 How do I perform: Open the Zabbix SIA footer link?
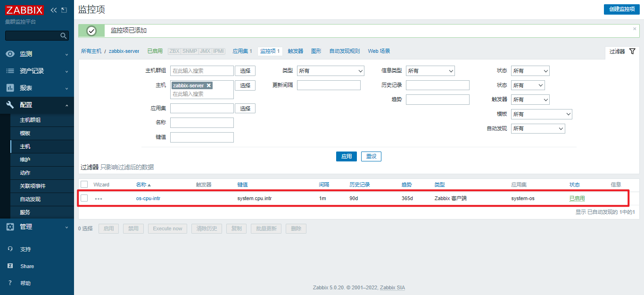392,287
